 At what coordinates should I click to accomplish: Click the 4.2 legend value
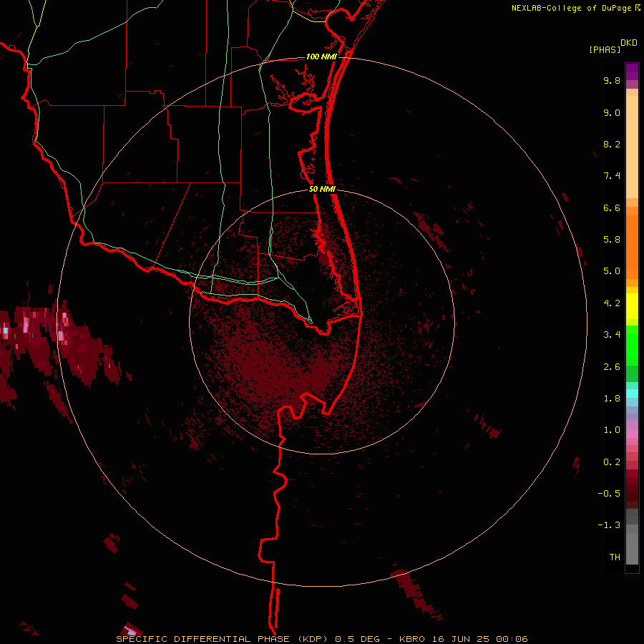[x=612, y=303]
